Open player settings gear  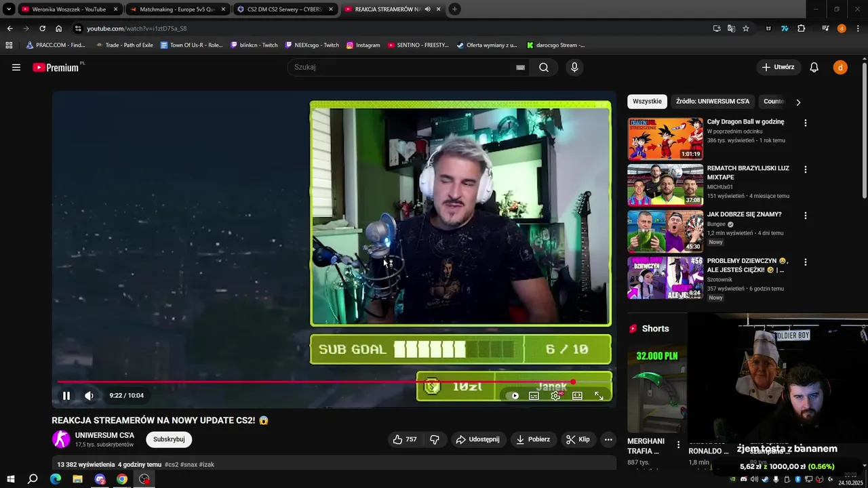point(555,396)
